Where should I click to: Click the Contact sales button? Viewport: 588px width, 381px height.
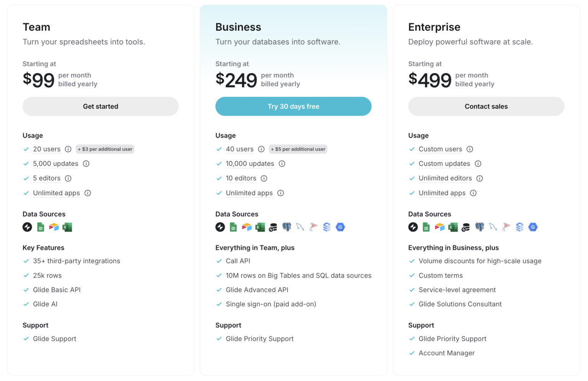click(x=486, y=106)
